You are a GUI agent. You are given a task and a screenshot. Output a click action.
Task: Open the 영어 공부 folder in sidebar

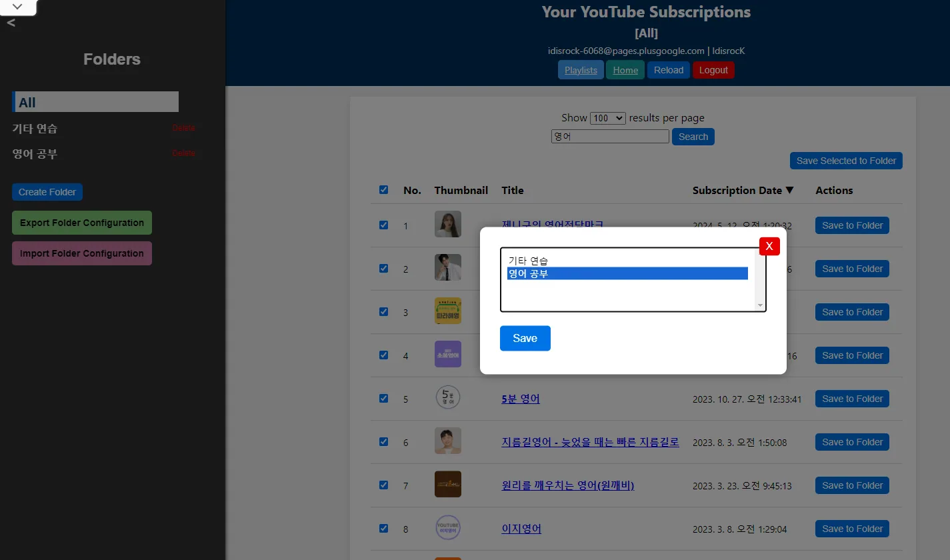35,154
